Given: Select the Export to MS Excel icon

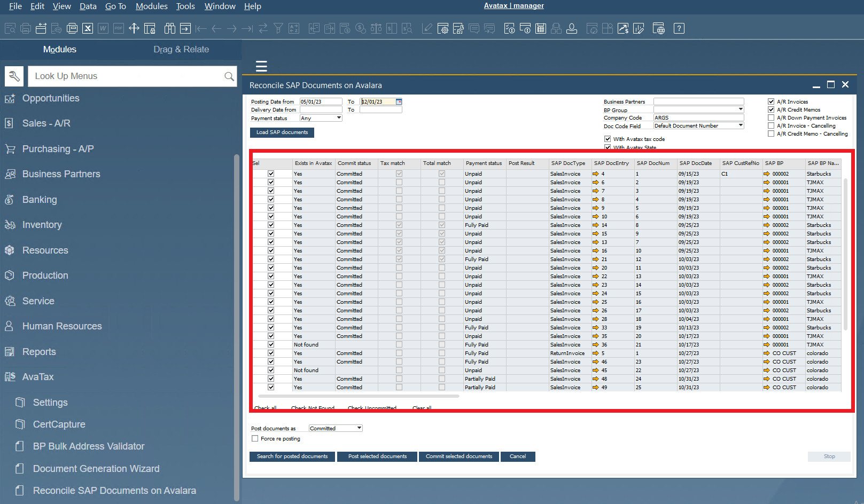Looking at the screenshot, I should pyautogui.click(x=88, y=28).
